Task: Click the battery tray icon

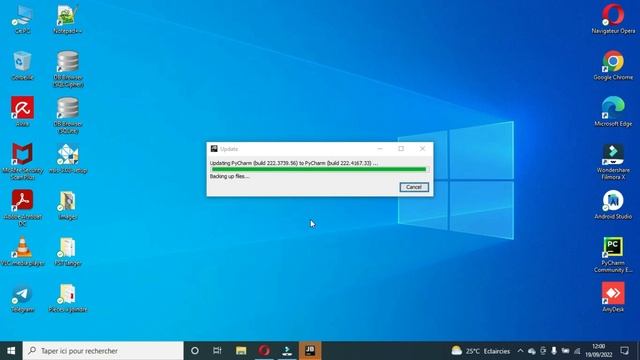Action: (x=565, y=351)
